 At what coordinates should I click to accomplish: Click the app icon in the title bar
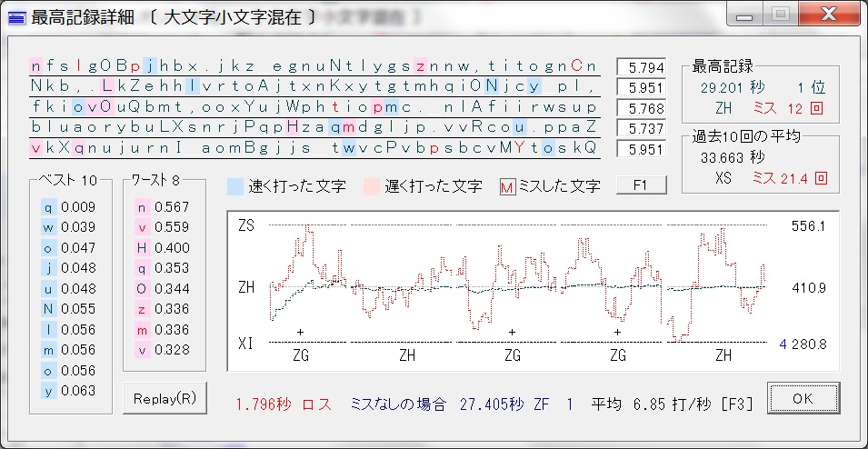[x=15, y=16]
